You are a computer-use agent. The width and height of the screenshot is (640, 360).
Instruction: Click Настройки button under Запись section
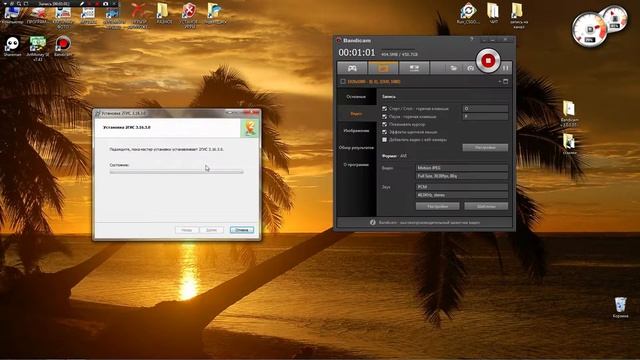tap(485, 147)
